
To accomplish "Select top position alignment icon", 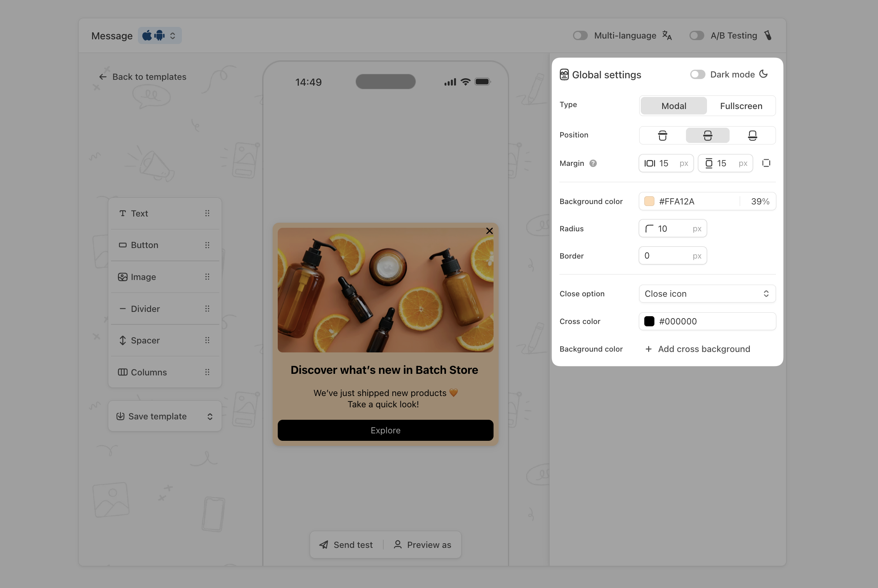I will coord(662,136).
